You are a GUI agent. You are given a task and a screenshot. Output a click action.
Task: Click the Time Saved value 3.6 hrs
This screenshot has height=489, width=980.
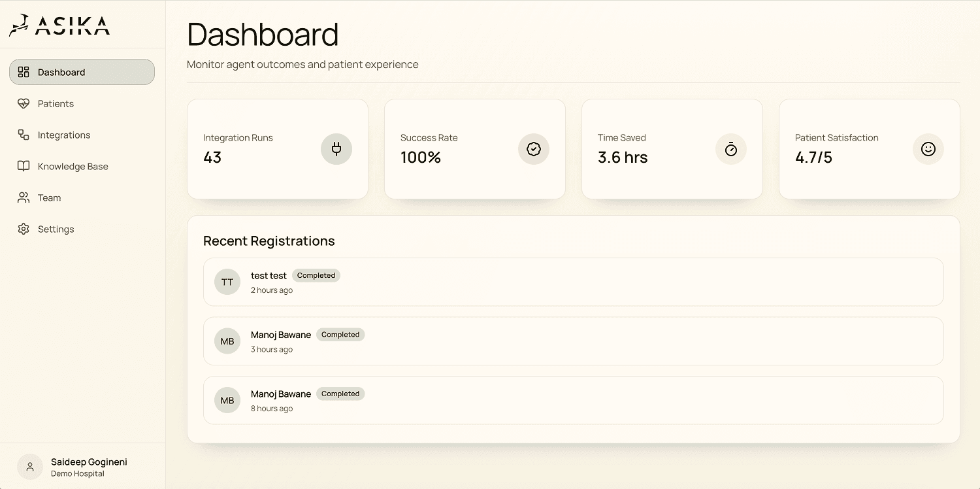tap(623, 158)
